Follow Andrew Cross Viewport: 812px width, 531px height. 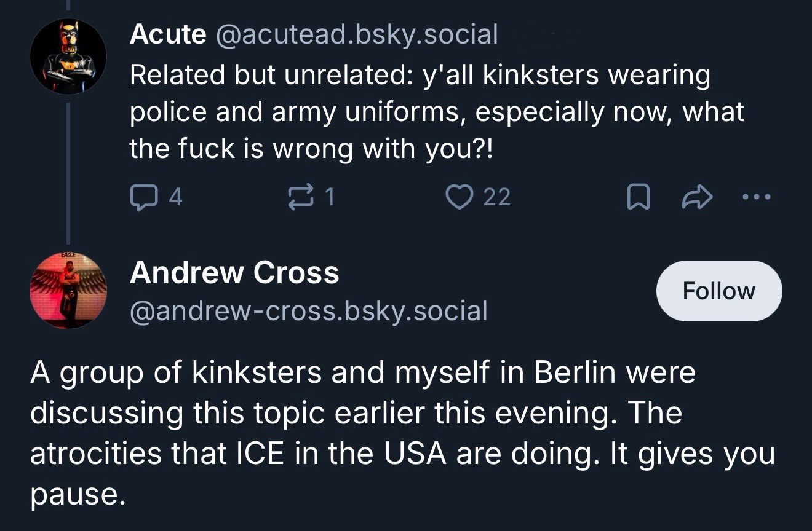click(x=719, y=291)
